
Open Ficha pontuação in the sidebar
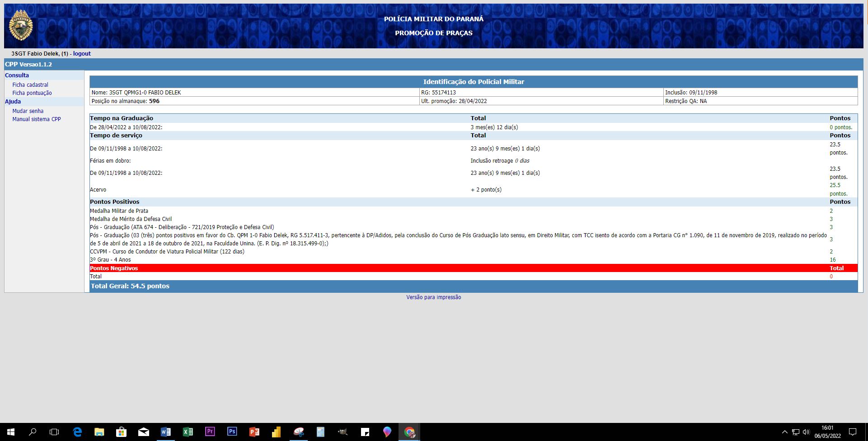point(32,93)
